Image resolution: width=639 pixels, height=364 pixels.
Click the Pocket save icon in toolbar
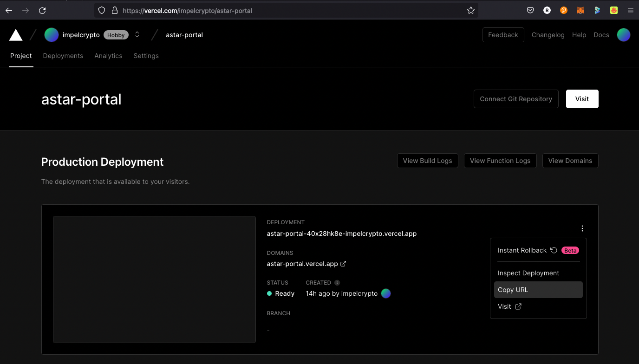tap(530, 10)
